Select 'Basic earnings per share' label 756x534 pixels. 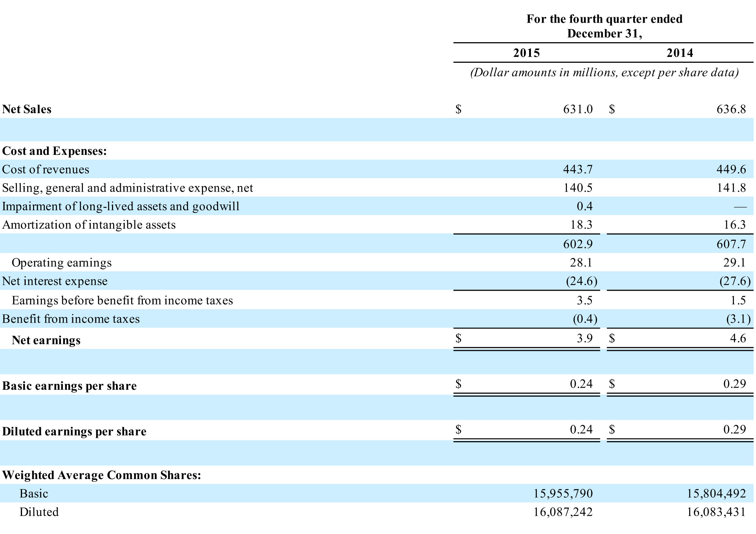pyautogui.click(x=69, y=386)
